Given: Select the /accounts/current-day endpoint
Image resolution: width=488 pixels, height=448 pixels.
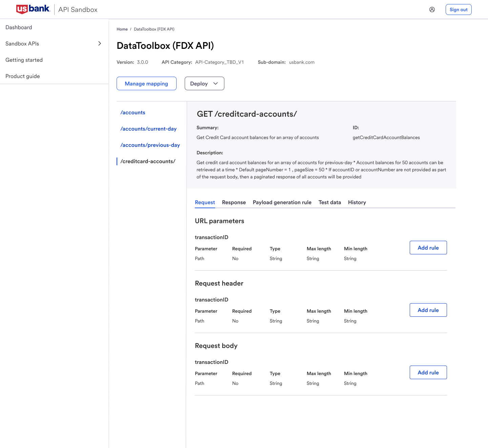Looking at the screenshot, I should pyautogui.click(x=148, y=129).
